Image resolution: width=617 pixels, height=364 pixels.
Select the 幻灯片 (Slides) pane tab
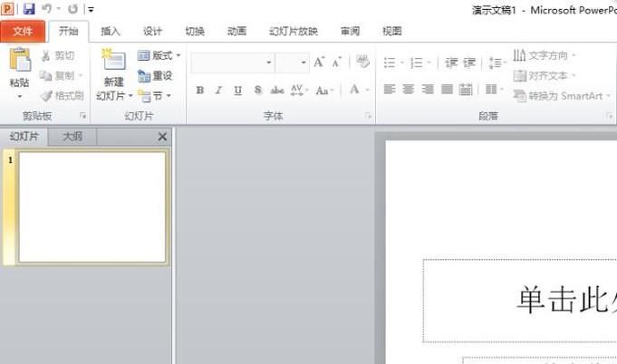(24, 137)
